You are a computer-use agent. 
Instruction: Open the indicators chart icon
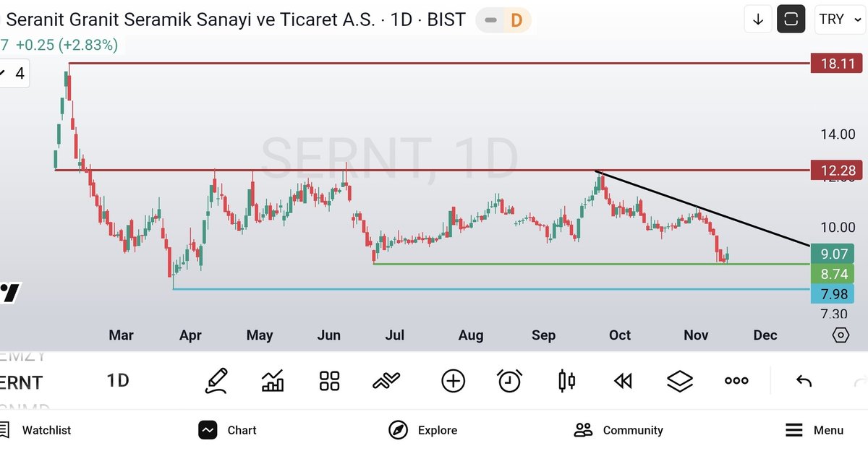pos(273,380)
